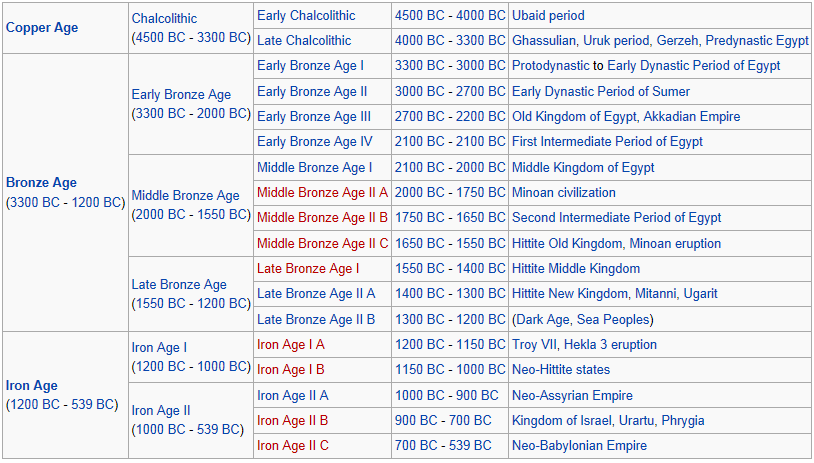Open the Late Bronze Age II B link
814x463 pixels.
point(316,319)
